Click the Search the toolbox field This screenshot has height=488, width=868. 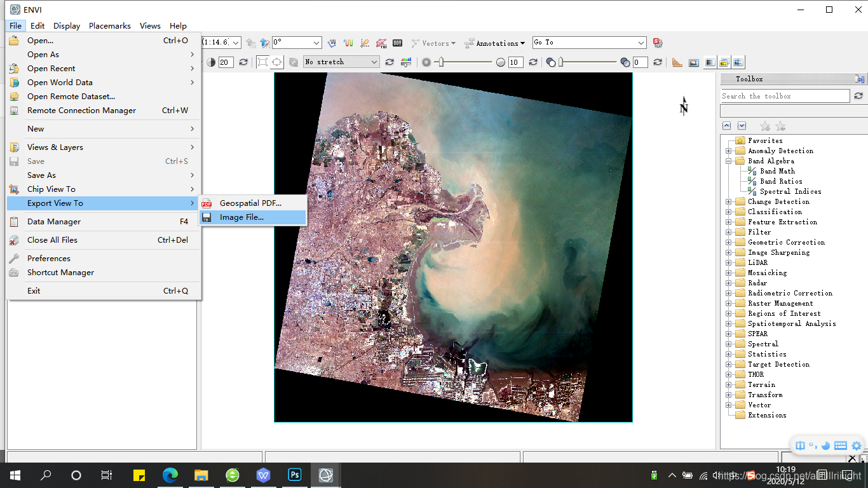click(x=784, y=96)
